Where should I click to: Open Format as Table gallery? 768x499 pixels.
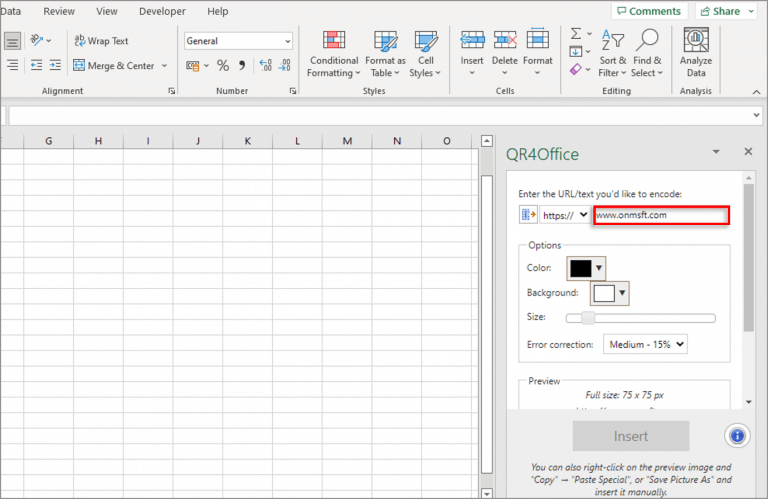[385, 53]
